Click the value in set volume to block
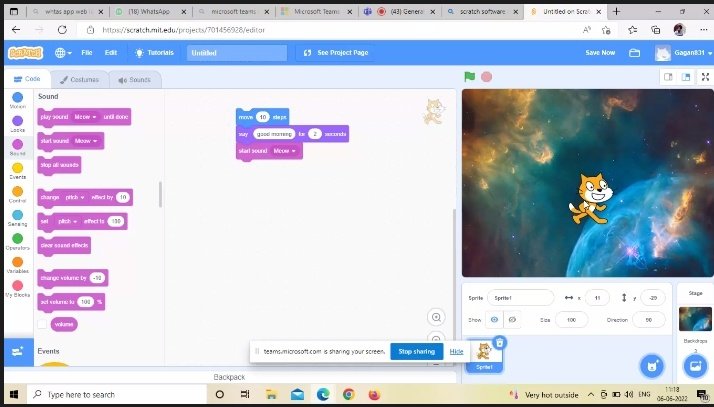This screenshot has width=714, height=407. pos(85,302)
